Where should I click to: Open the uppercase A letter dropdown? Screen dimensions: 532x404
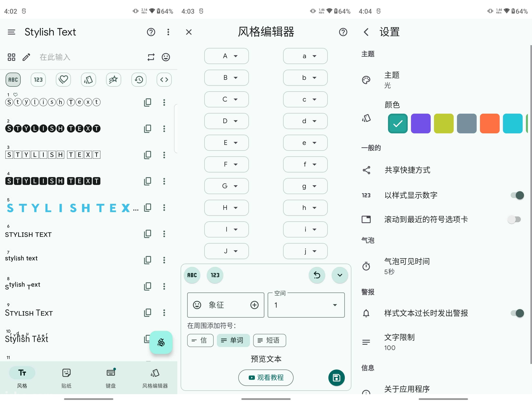(x=227, y=56)
